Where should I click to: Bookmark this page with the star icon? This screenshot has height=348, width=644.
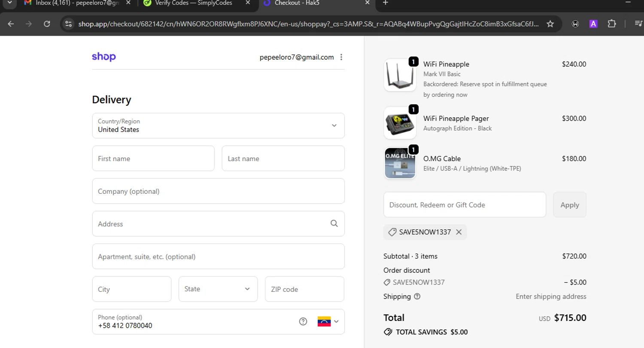550,24
